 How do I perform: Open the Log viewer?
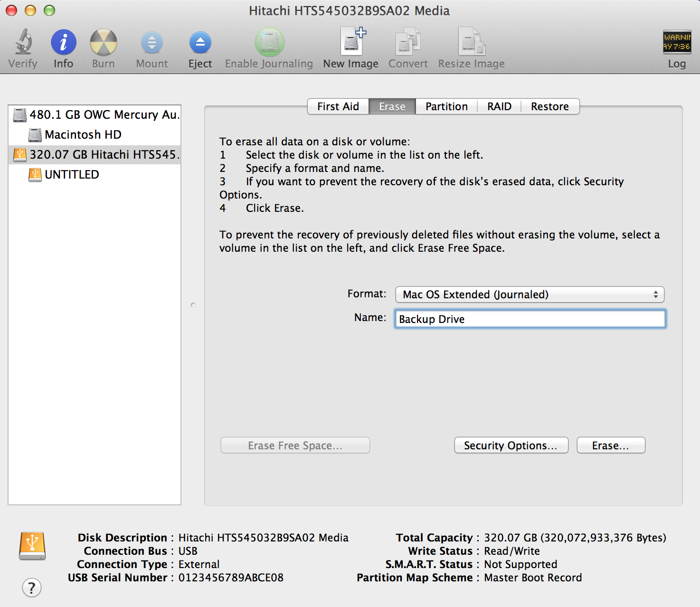(x=677, y=42)
